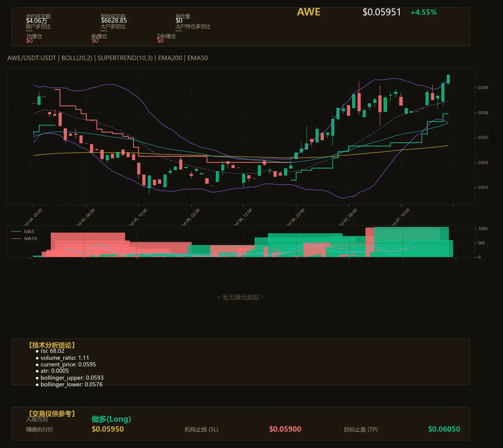Click the 目标止盈 (TP) label
The width and height of the screenshot is (503, 448).
point(361,430)
